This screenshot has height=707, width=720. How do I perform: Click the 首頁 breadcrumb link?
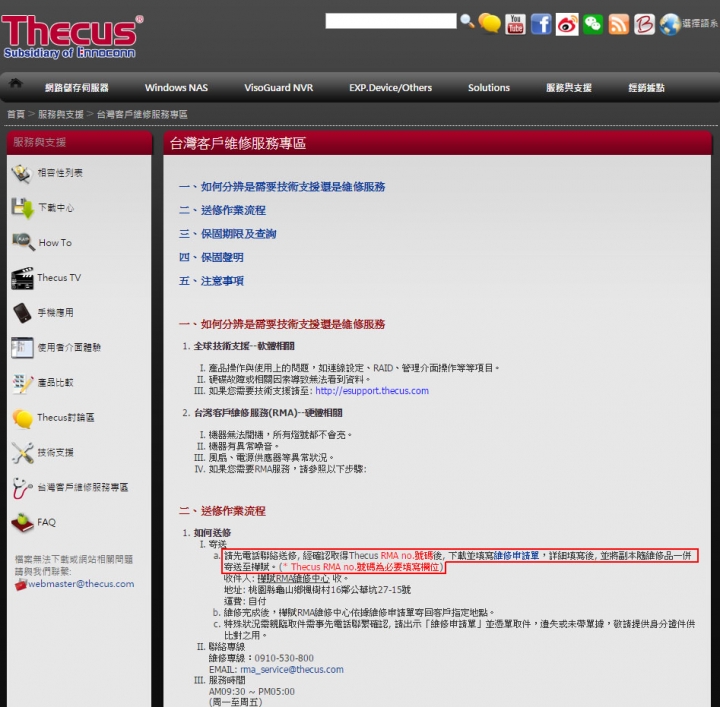pyautogui.click(x=16, y=114)
